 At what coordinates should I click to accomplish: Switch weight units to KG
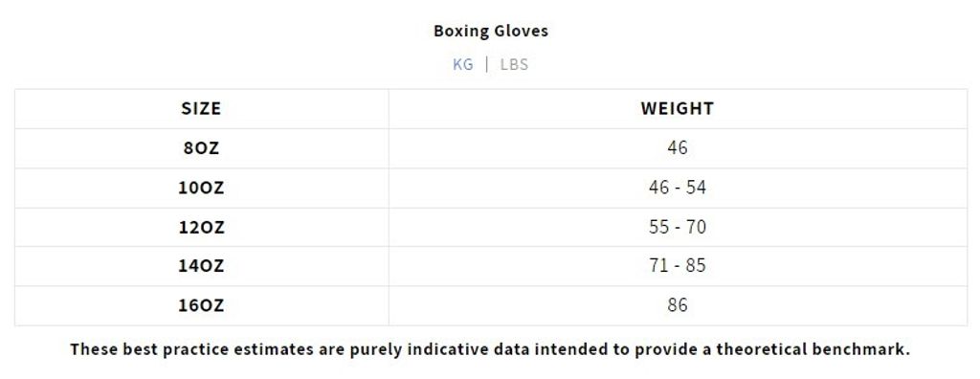tap(463, 64)
